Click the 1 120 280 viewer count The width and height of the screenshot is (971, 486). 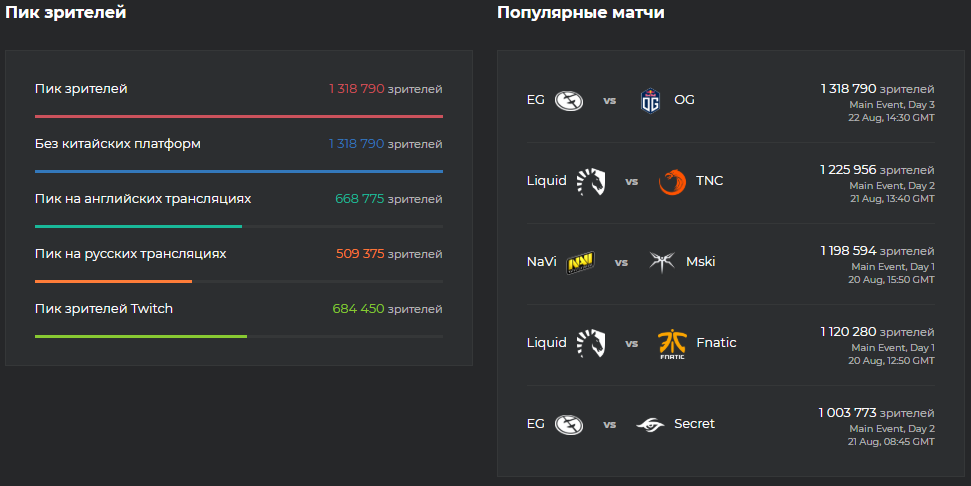(x=848, y=332)
